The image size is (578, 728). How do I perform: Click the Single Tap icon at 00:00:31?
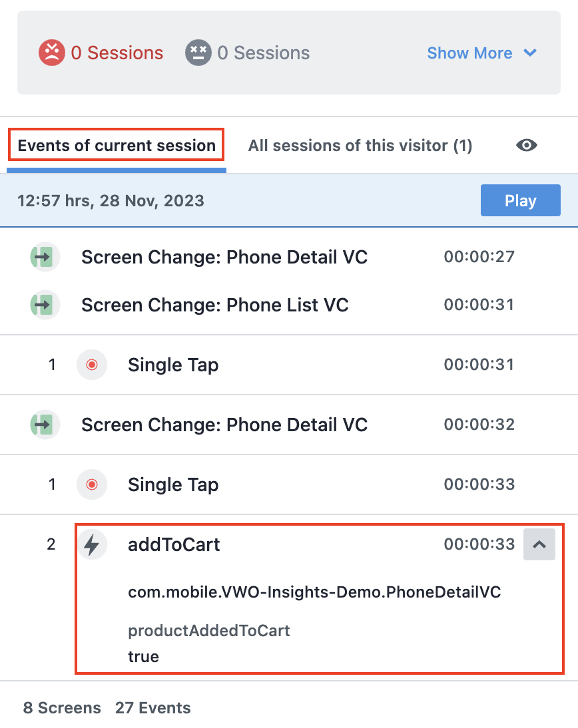[x=92, y=365]
